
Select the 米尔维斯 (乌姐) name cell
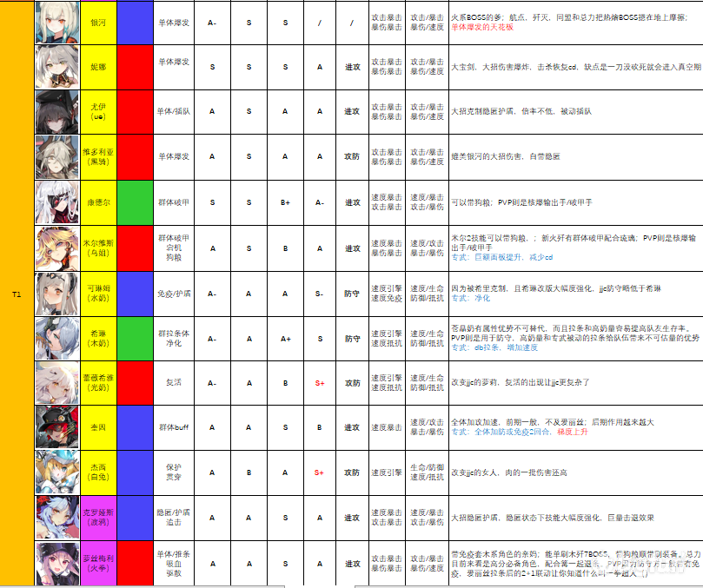coord(98,248)
